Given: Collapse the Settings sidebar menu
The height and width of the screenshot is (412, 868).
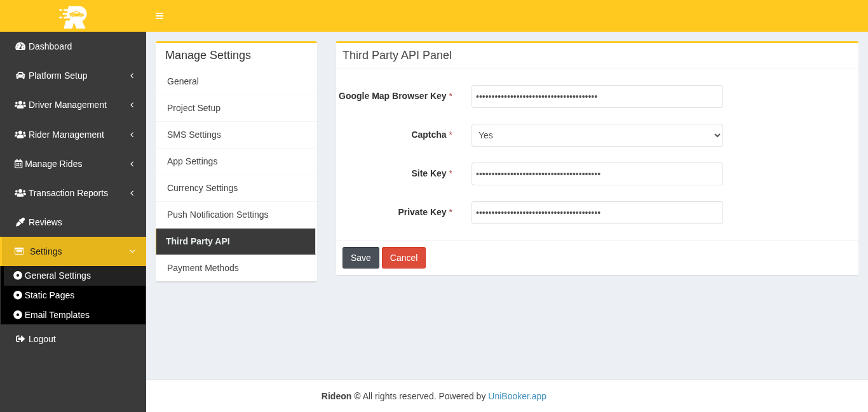Looking at the screenshot, I should coord(132,251).
